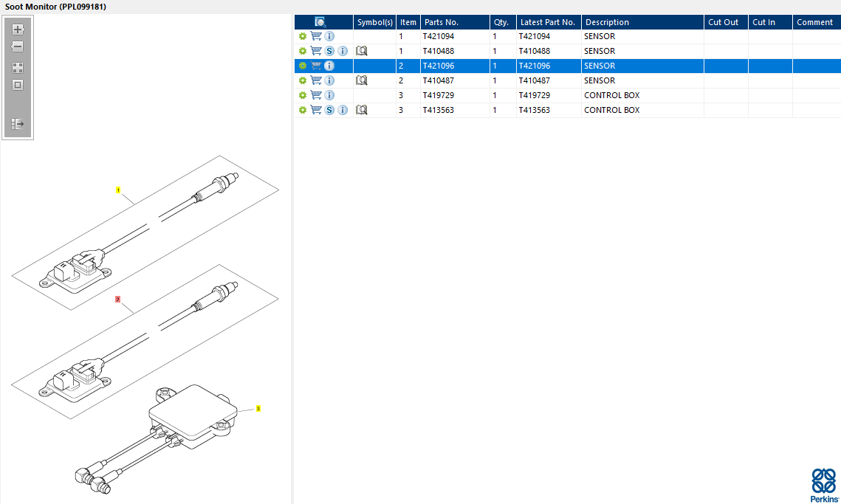Add T413563 control box to cart
Viewport: 841px width, 504px height.
click(x=317, y=110)
